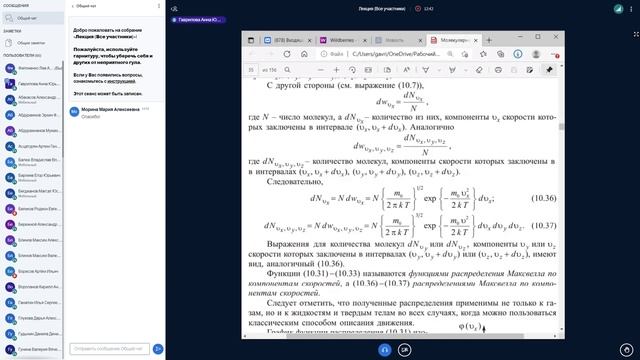Search in PDF with magnifier icon
640x360 pixels.
tap(287, 70)
